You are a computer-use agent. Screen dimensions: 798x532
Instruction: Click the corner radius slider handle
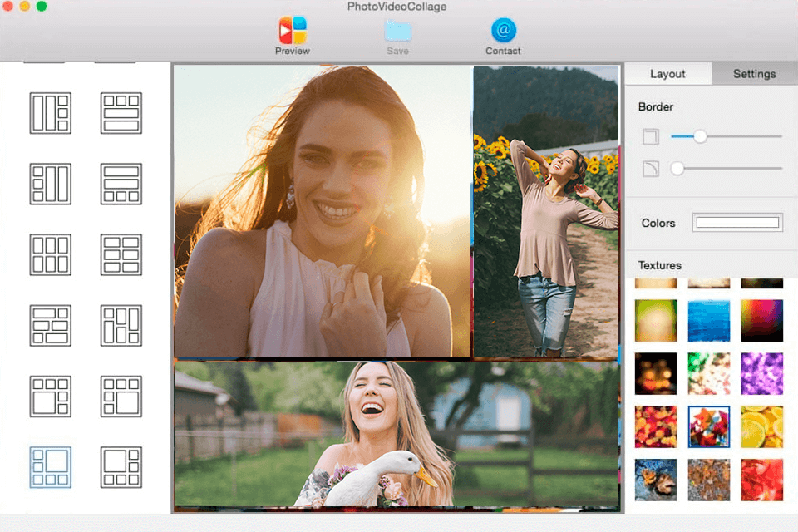click(677, 168)
